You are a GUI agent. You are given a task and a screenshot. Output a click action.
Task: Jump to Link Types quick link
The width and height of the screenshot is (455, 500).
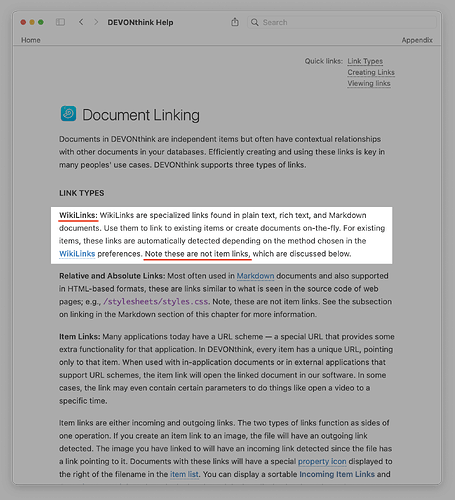(365, 61)
